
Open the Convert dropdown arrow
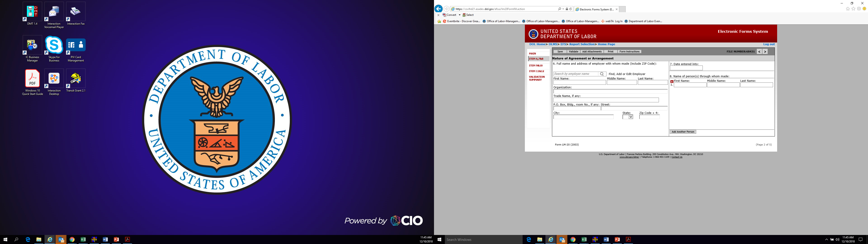459,15
